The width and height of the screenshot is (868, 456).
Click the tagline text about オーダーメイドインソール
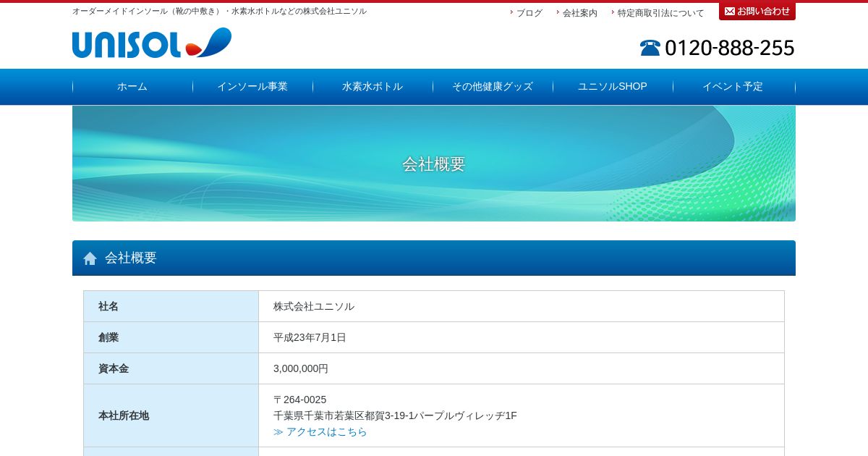point(219,12)
